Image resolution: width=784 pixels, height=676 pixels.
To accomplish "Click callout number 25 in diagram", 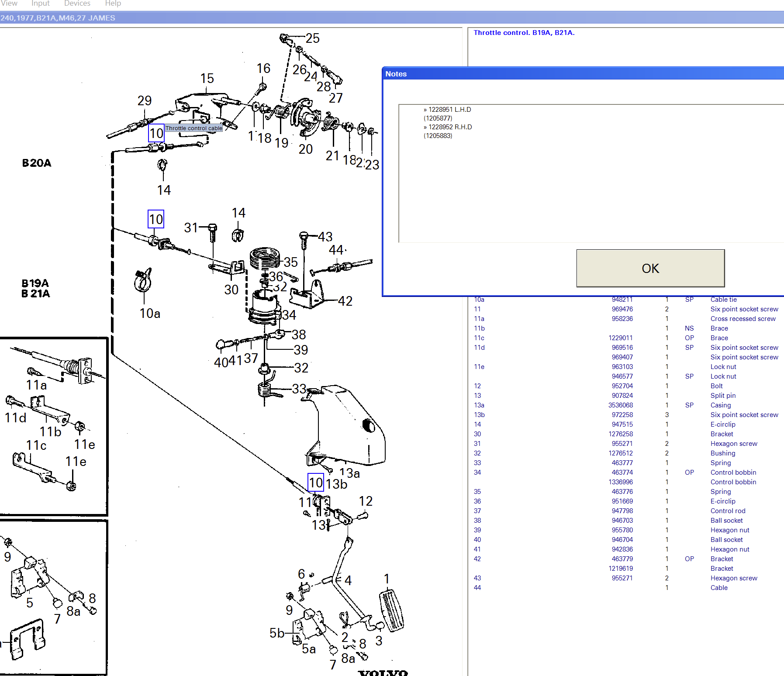I will [313, 38].
